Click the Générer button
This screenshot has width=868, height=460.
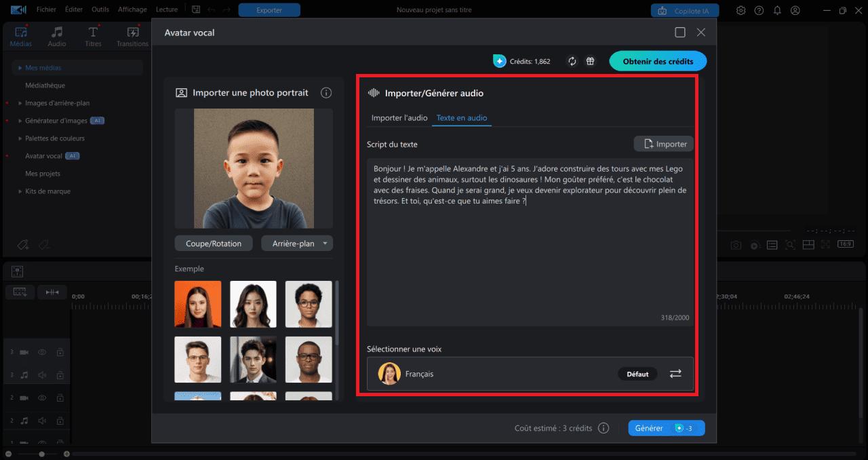pyautogui.click(x=666, y=428)
